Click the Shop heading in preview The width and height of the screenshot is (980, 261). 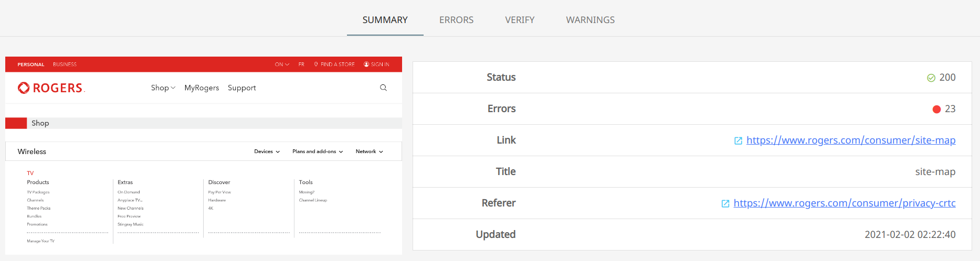point(40,123)
